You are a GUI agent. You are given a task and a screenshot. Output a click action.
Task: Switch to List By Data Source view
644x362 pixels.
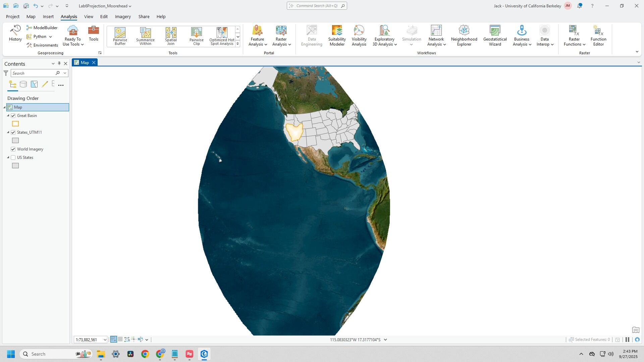point(23,84)
